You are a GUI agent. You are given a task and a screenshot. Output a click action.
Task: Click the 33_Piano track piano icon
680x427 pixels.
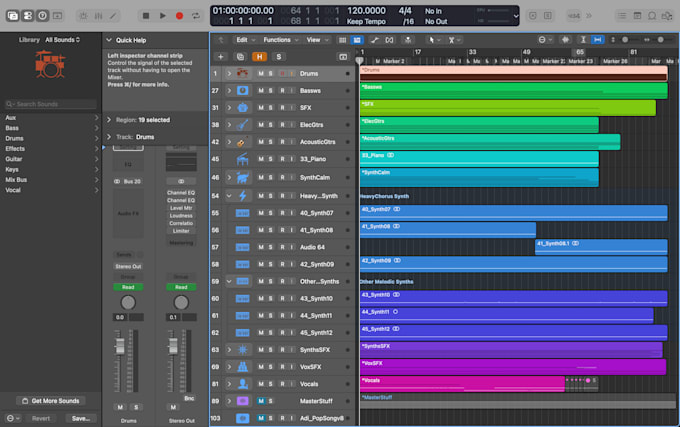pyautogui.click(x=242, y=159)
